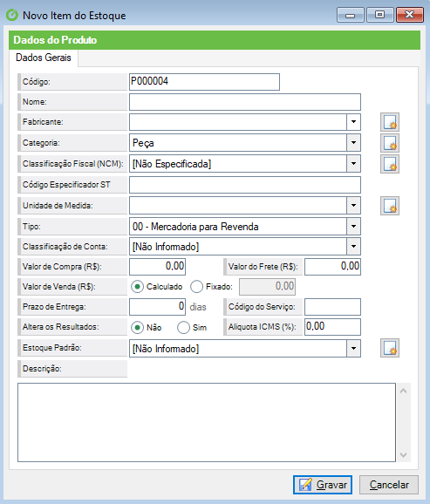Add new default stock icon beside Estoque Padrão
The width and height of the screenshot is (430, 504).
pyautogui.click(x=390, y=348)
